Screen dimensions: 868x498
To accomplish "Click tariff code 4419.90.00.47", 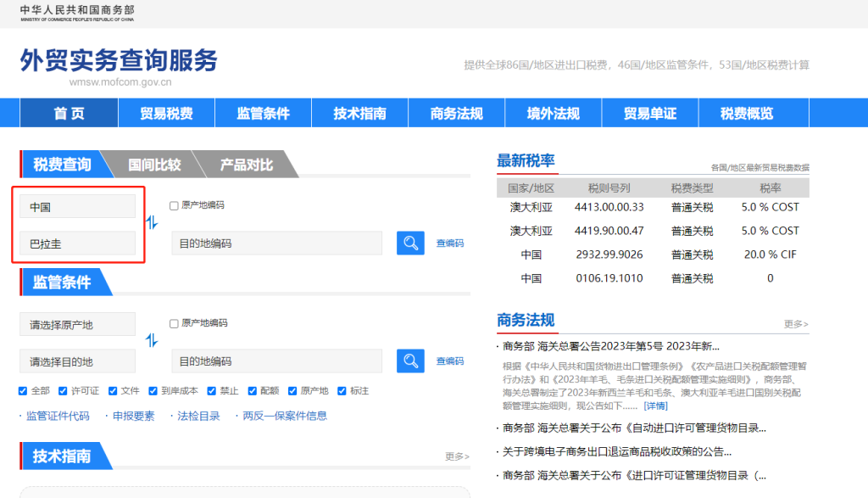I will 609,231.
